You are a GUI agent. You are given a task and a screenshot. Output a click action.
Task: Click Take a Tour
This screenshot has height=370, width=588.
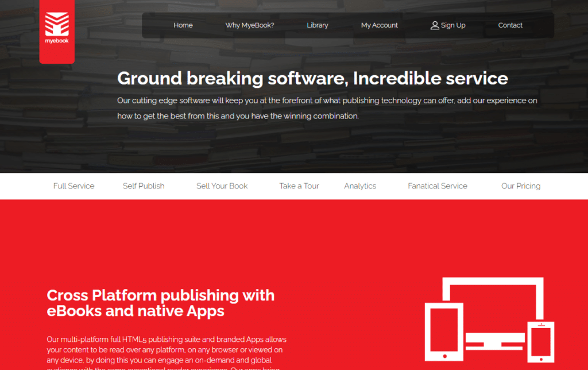(x=299, y=186)
